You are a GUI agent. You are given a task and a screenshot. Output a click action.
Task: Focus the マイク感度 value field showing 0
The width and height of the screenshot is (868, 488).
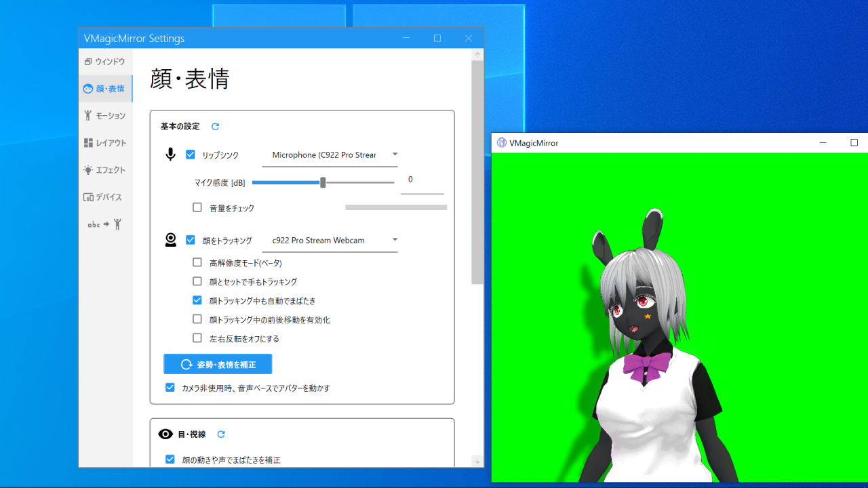click(422, 180)
